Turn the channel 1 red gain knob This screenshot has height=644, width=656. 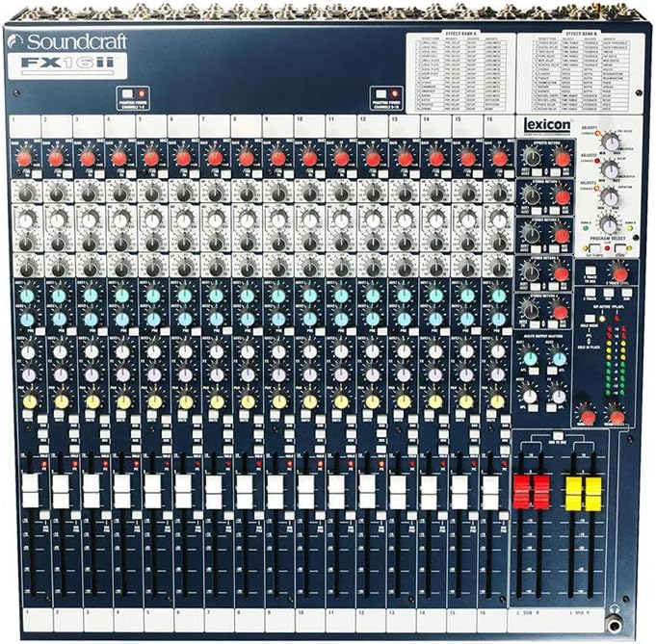point(24,159)
